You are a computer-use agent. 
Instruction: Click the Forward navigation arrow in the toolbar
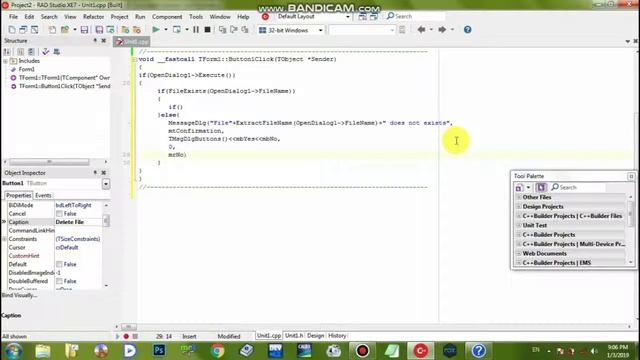point(442,29)
